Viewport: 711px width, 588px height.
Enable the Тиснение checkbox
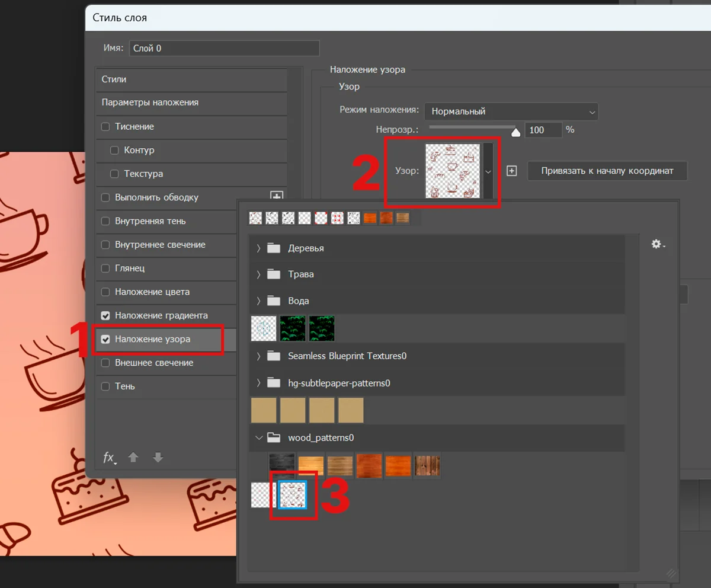[105, 126]
